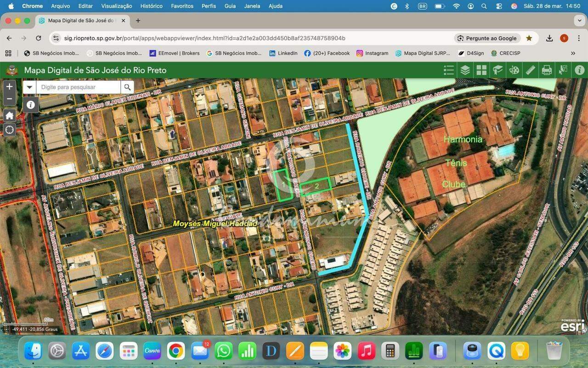Select the Measurement ruler tool
The height and width of the screenshot is (368, 588).
tap(531, 70)
